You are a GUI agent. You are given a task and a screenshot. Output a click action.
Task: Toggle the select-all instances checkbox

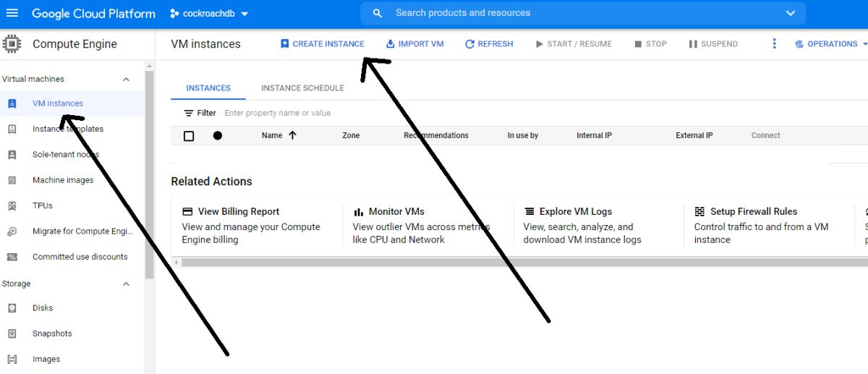(x=189, y=135)
